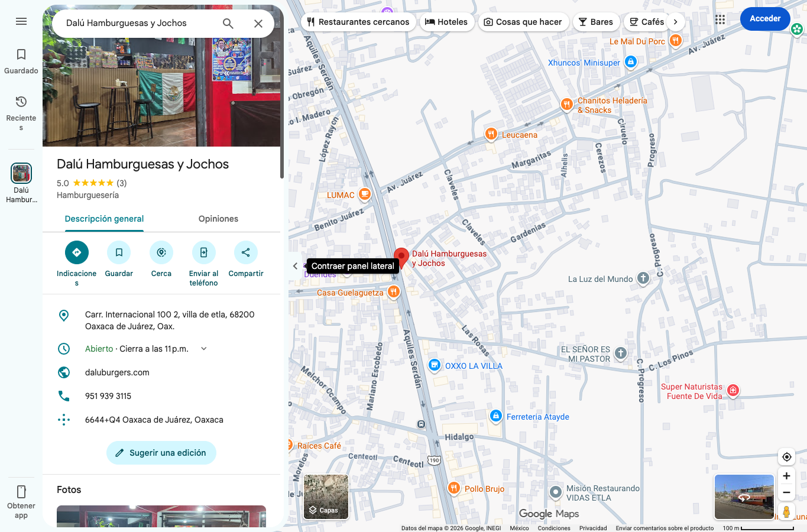
Task: Zoom out the map with minus button
Action: [x=786, y=492]
